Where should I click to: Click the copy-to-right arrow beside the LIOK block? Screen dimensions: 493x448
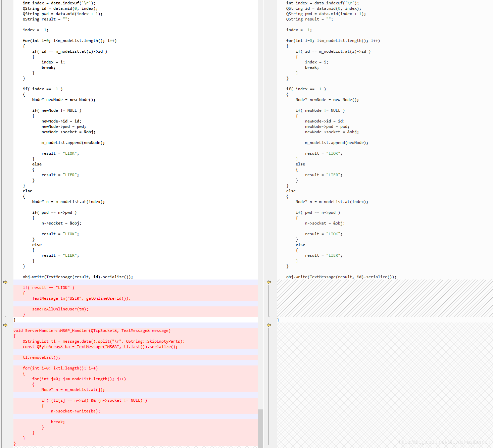click(x=5, y=282)
